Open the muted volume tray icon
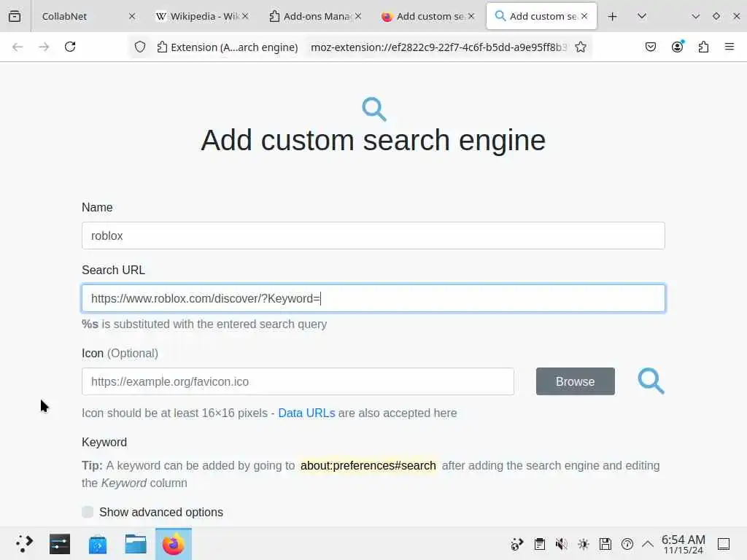 click(x=562, y=544)
